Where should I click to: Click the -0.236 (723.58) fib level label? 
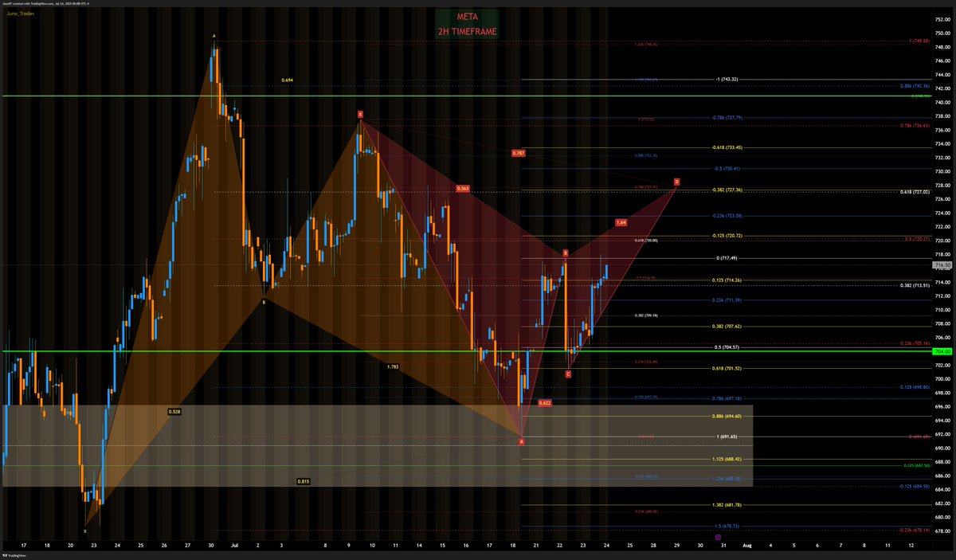[x=728, y=216]
